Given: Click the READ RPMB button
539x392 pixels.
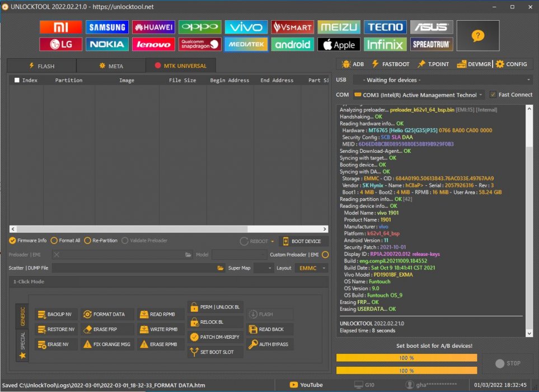Looking at the screenshot, I should [x=161, y=314].
